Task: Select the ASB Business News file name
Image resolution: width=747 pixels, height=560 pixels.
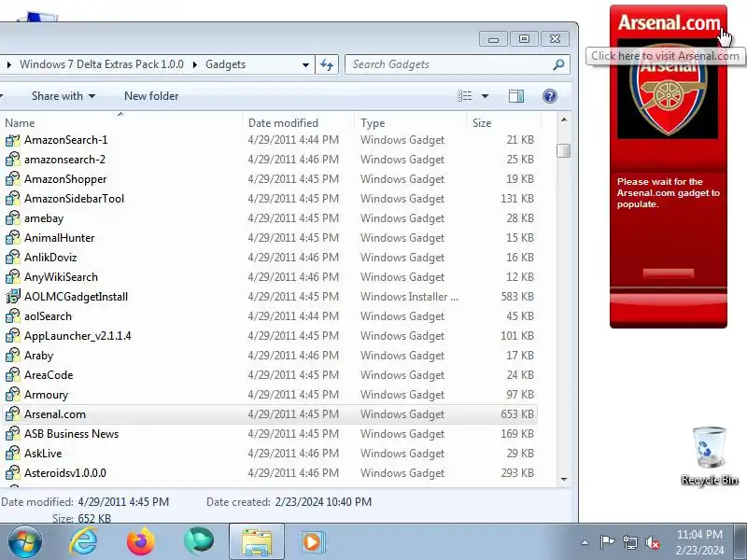Action: point(72,434)
